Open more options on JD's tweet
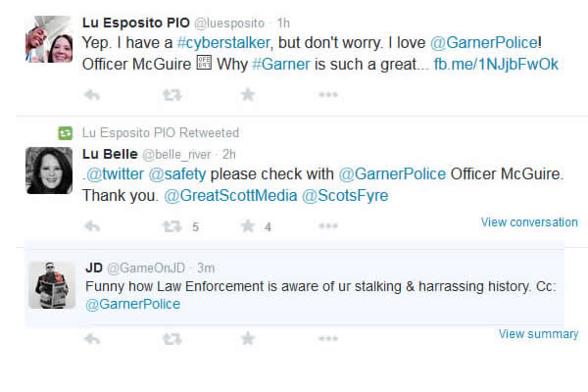This screenshot has width=588, height=392. point(327,339)
